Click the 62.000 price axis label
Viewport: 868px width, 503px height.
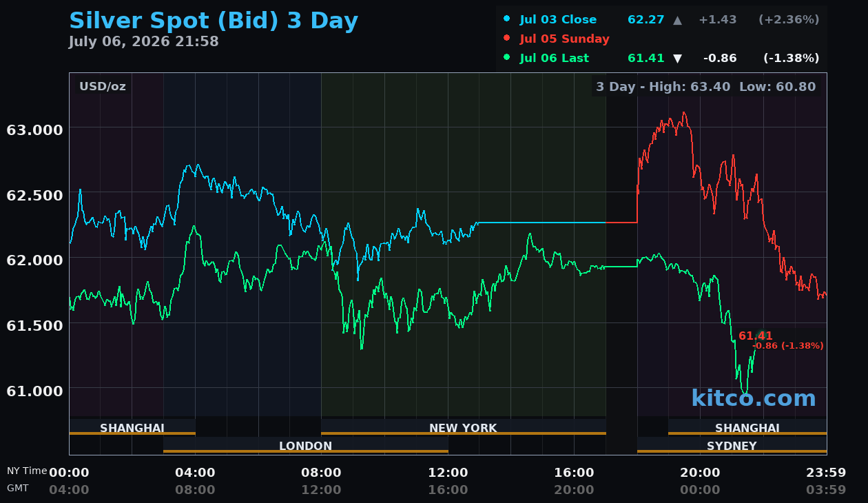coord(34,260)
